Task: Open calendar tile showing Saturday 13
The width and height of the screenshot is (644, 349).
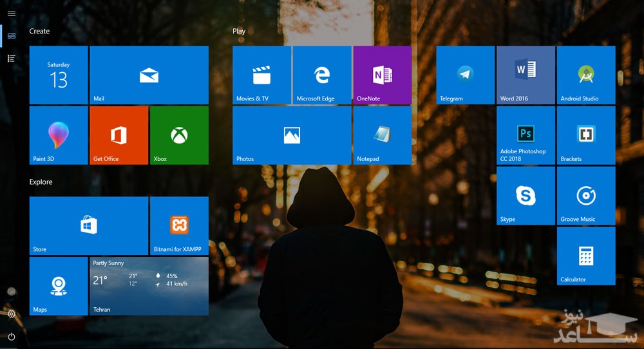Action: point(59,75)
